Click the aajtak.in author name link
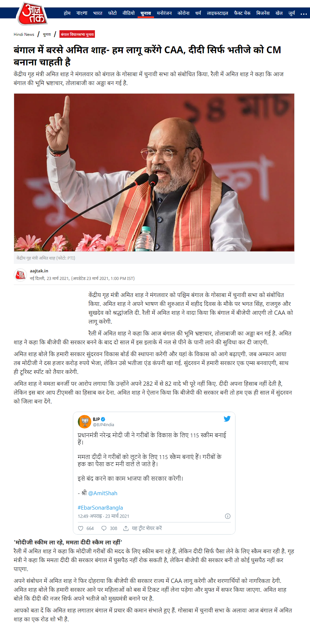310x644 pixels. click(x=39, y=271)
